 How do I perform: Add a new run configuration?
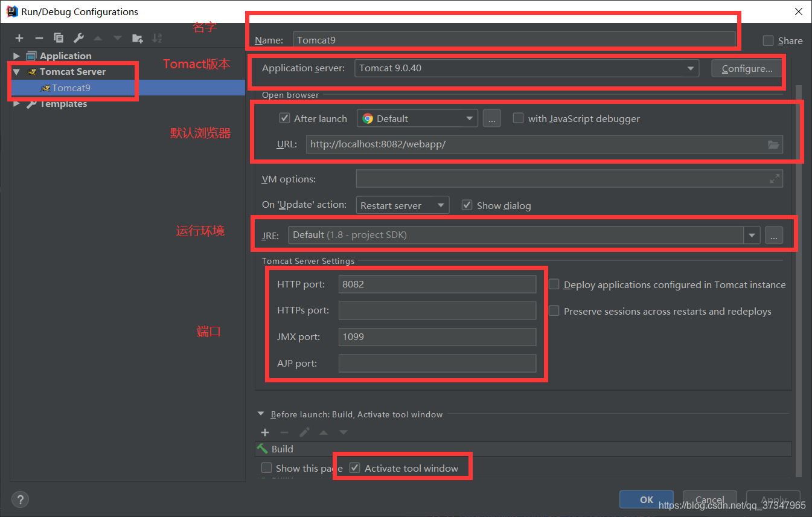19,37
